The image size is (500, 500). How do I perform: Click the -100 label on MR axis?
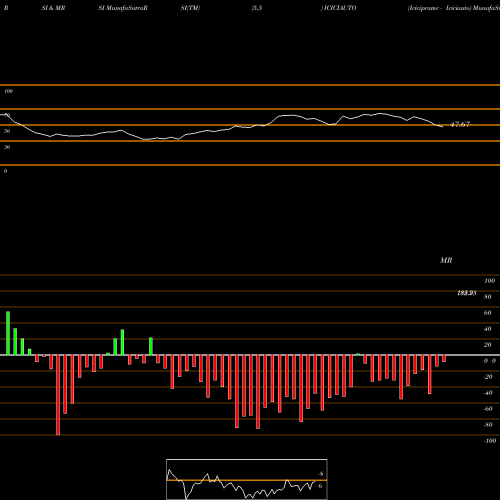pyautogui.click(x=490, y=441)
